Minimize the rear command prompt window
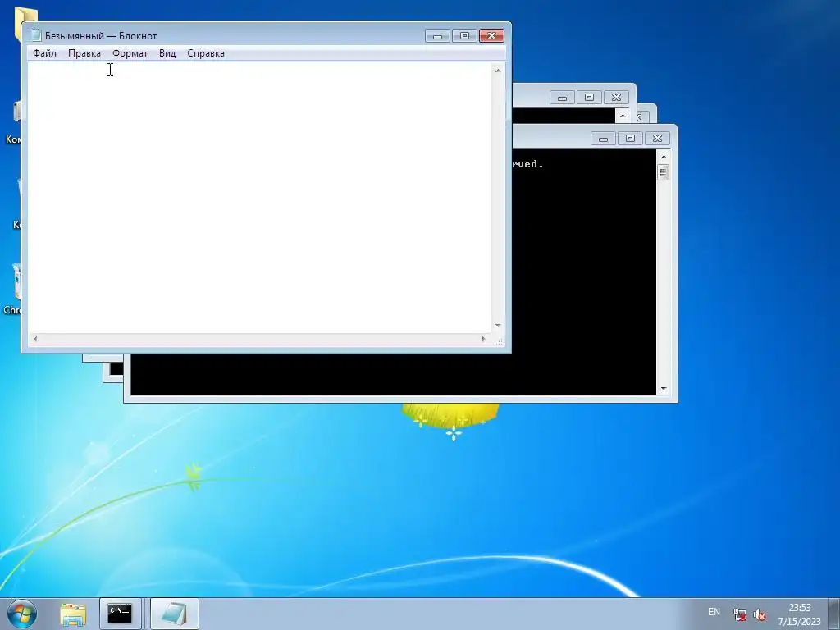This screenshot has width=840, height=630. [562, 98]
